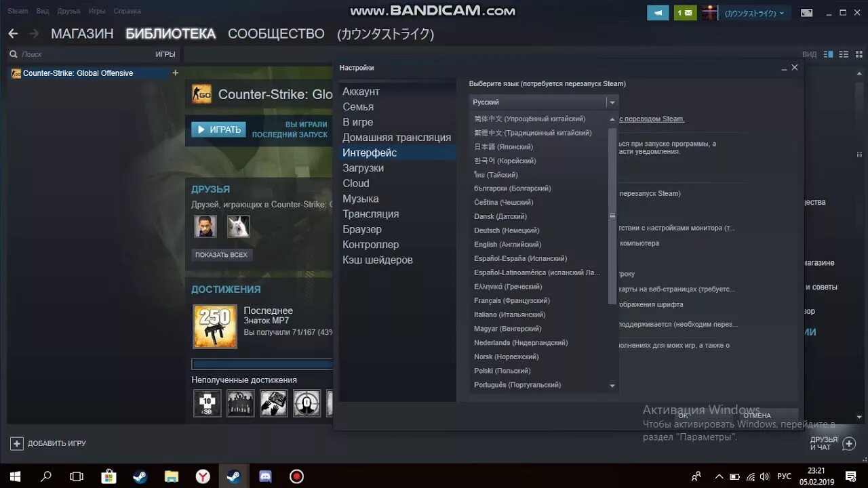
Task: Open the friend avatar of man in suit
Action: (205, 226)
